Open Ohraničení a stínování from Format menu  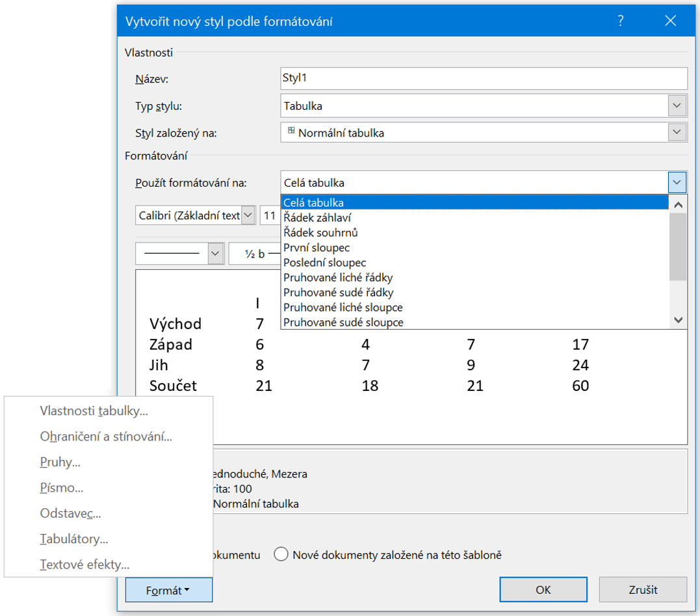pos(106,437)
